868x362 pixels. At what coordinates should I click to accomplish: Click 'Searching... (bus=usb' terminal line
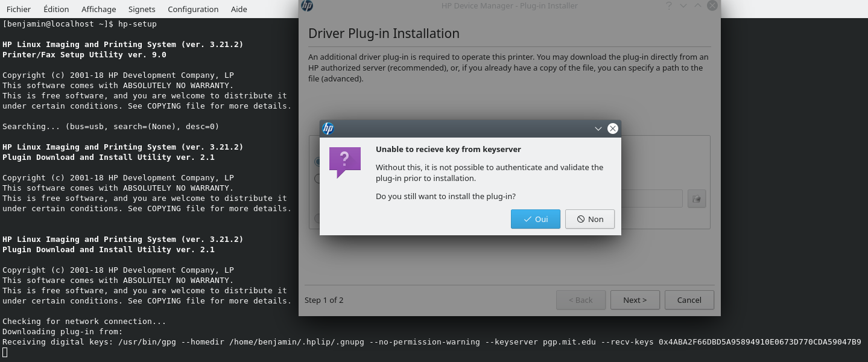(111, 127)
